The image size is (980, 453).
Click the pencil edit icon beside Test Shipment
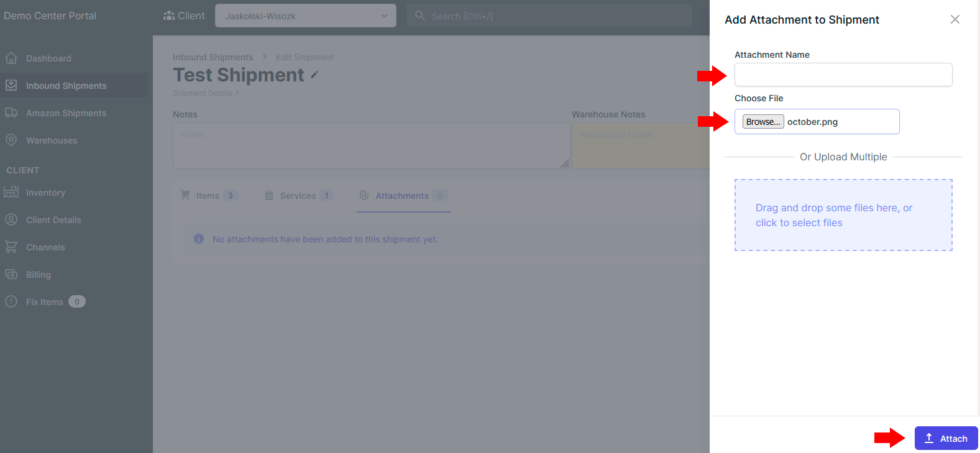tap(314, 75)
